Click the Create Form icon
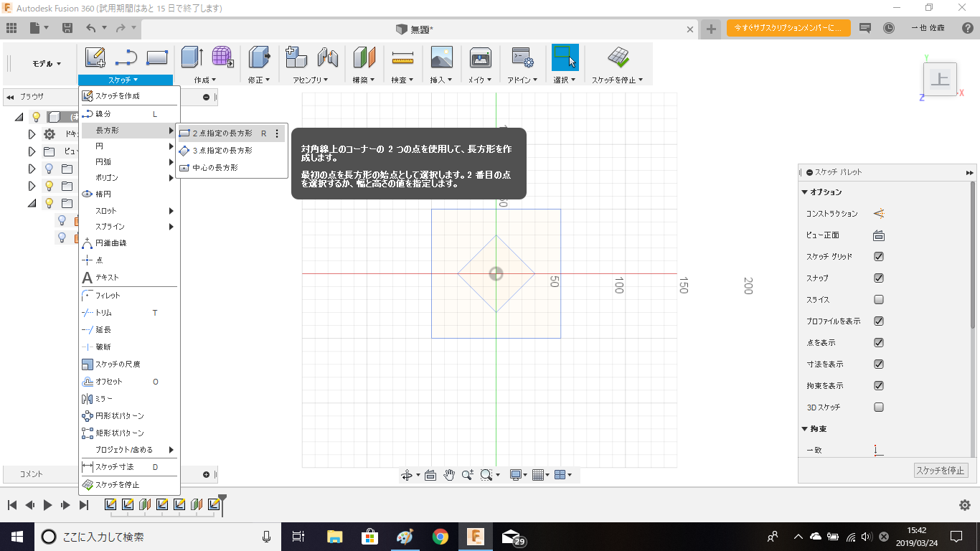 coord(222,57)
